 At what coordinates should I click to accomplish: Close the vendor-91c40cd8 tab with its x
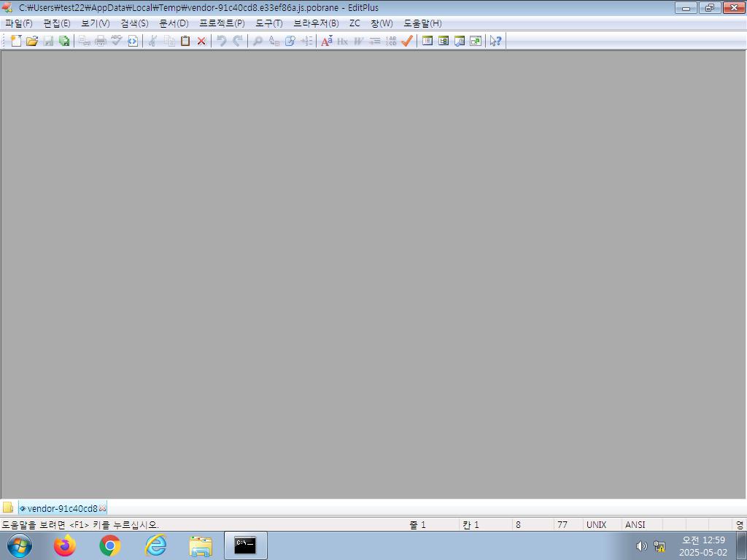coord(102,508)
